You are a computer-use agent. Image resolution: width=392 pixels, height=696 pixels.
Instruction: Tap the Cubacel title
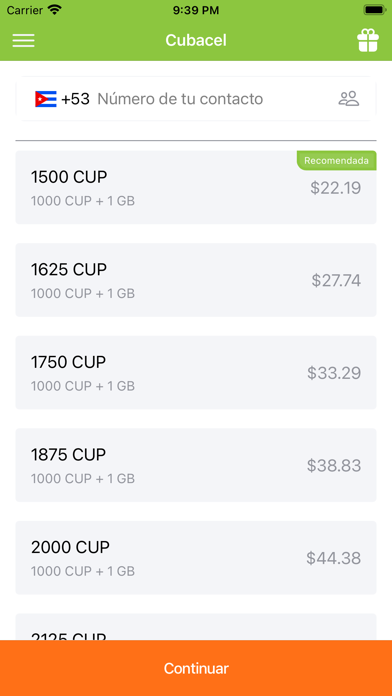196,40
